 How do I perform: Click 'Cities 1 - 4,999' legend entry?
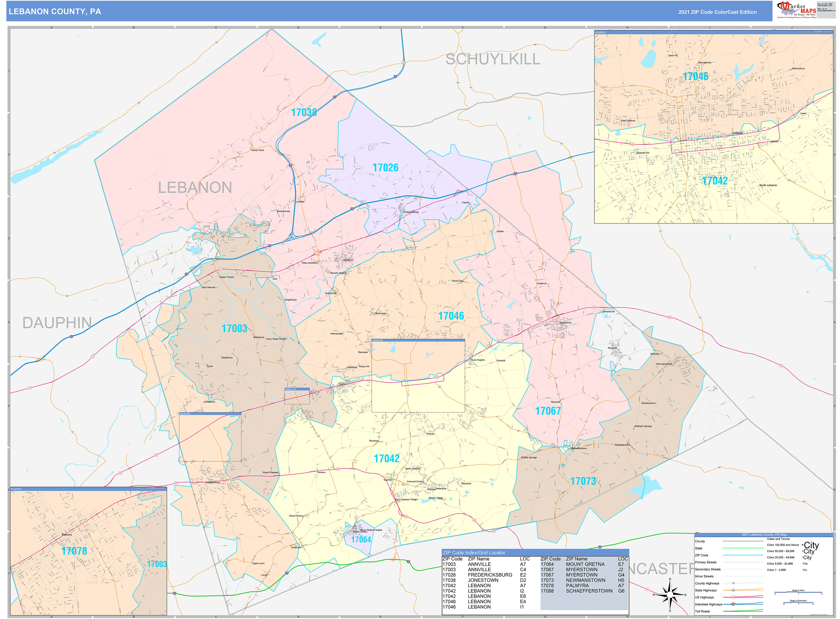776,570
